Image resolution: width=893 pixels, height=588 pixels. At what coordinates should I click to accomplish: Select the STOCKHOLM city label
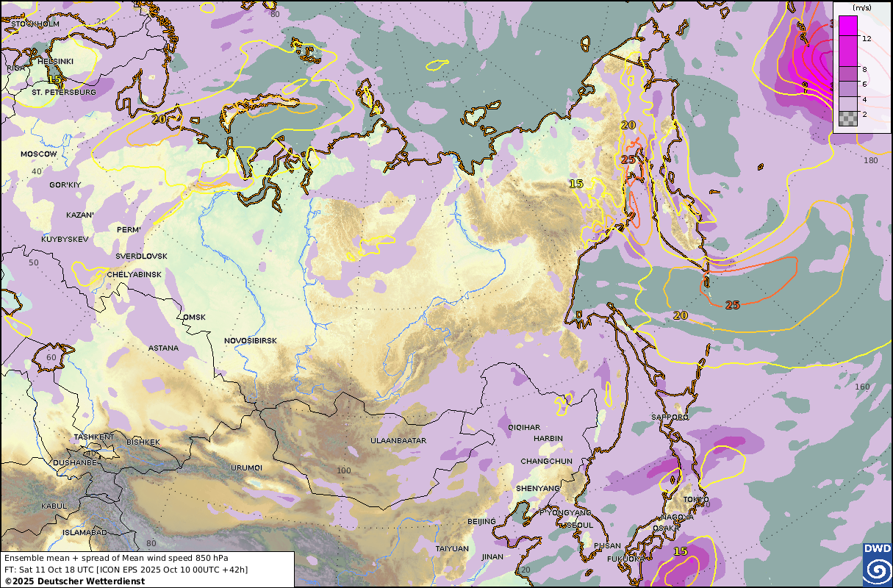click(35, 24)
